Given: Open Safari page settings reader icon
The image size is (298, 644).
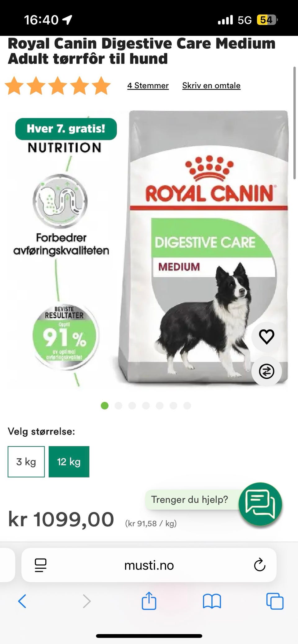Looking at the screenshot, I should pos(41,565).
